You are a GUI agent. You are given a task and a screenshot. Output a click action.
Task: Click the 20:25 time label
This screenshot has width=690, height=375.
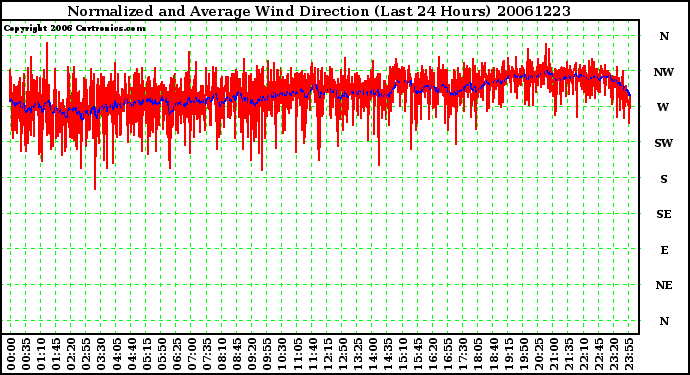(539, 354)
